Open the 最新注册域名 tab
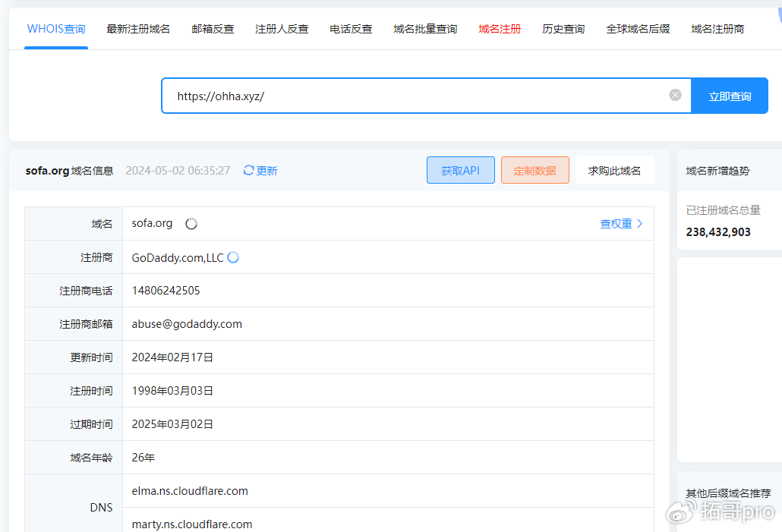This screenshot has height=532, width=782. pos(138,29)
